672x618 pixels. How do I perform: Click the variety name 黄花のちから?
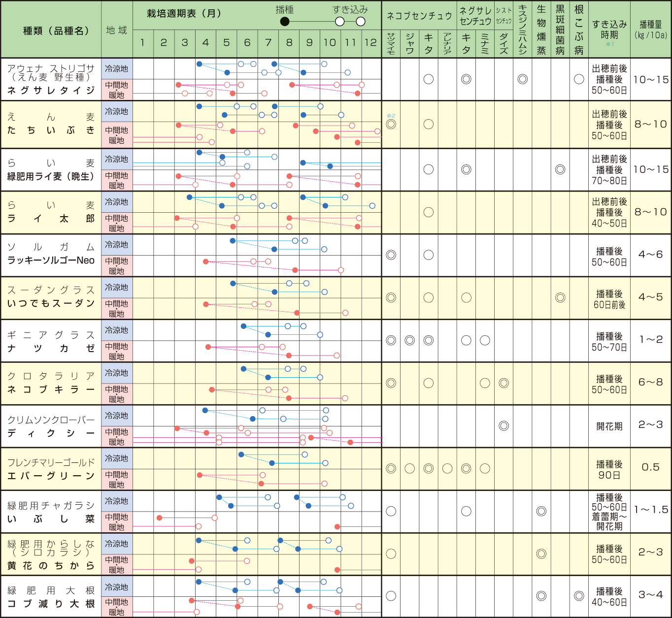51,566
